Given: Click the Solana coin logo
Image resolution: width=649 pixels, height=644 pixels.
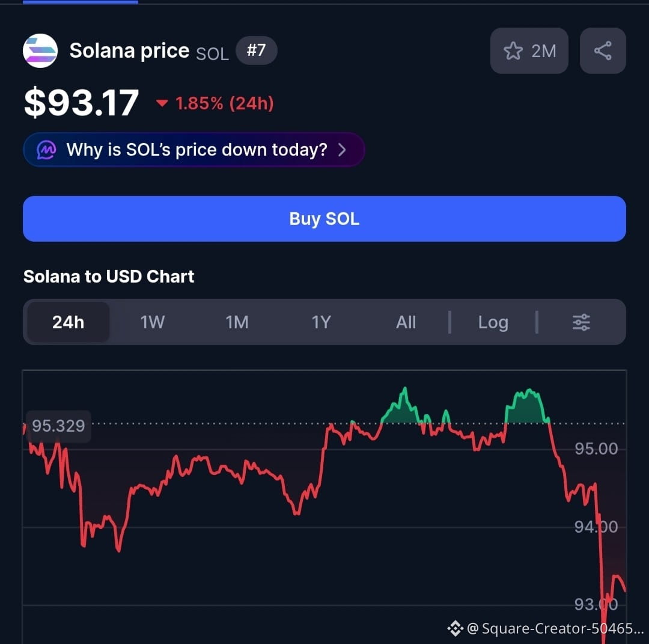Looking at the screenshot, I should pyautogui.click(x=40, y=51).
